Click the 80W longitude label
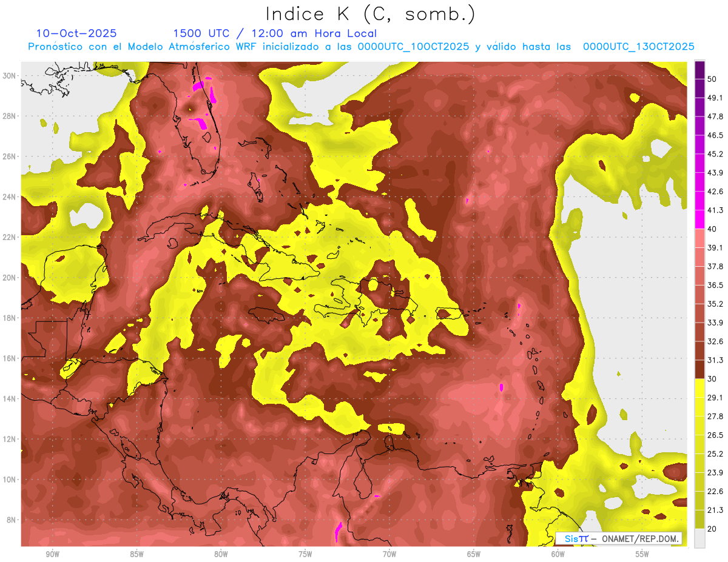 pos(221,554)
